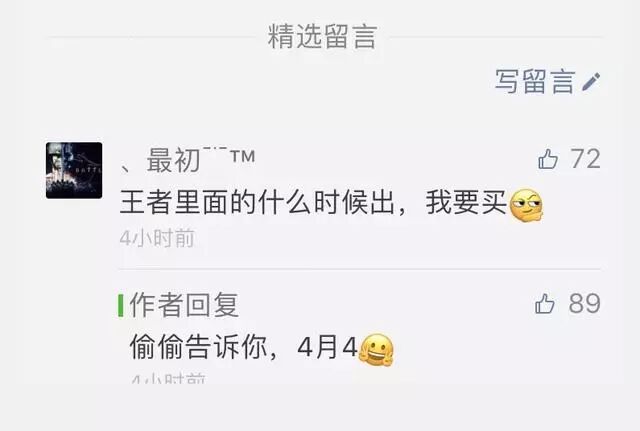640x431 pixels.
Task: Tap the smirking emoji after 我要买
Action: [x=526, y=205]
